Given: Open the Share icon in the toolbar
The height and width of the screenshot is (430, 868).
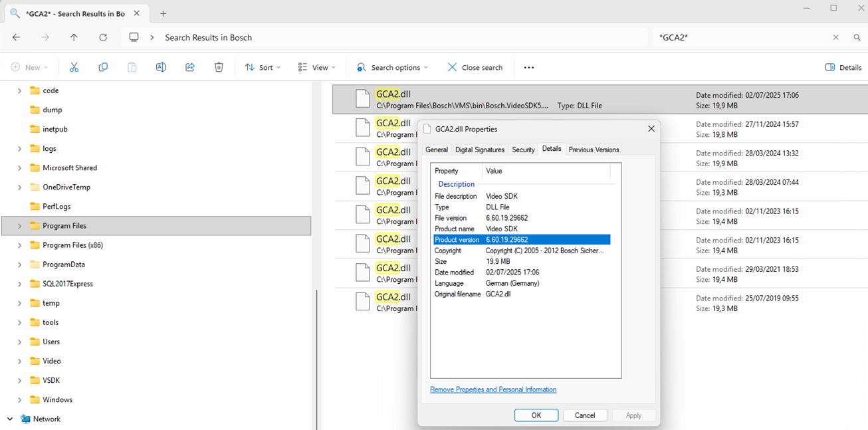Looking at the screenshot, I should [x=190, y=66].
